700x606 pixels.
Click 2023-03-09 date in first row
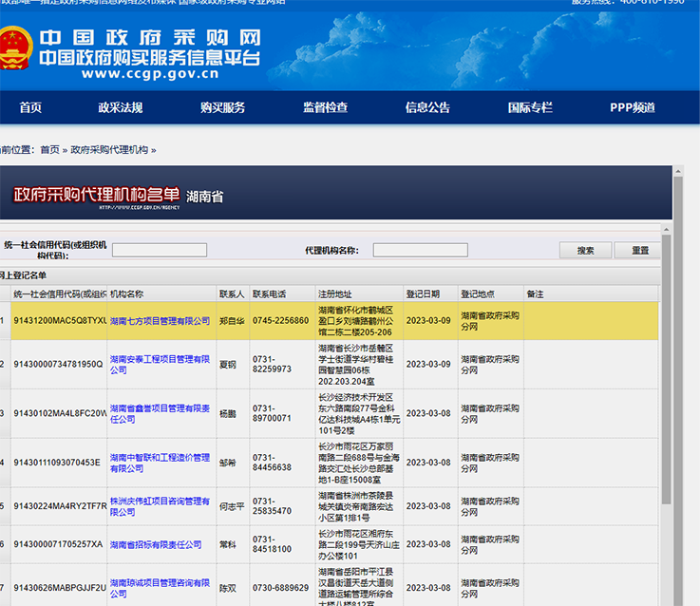pyautogui.click(x=428, y=321)
